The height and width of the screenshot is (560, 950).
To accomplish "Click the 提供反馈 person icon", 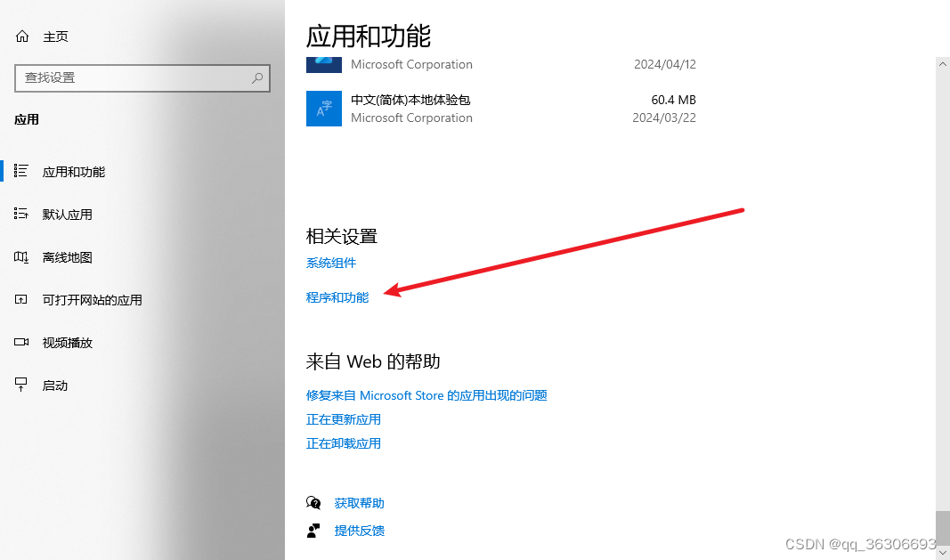I will (313, 531).
